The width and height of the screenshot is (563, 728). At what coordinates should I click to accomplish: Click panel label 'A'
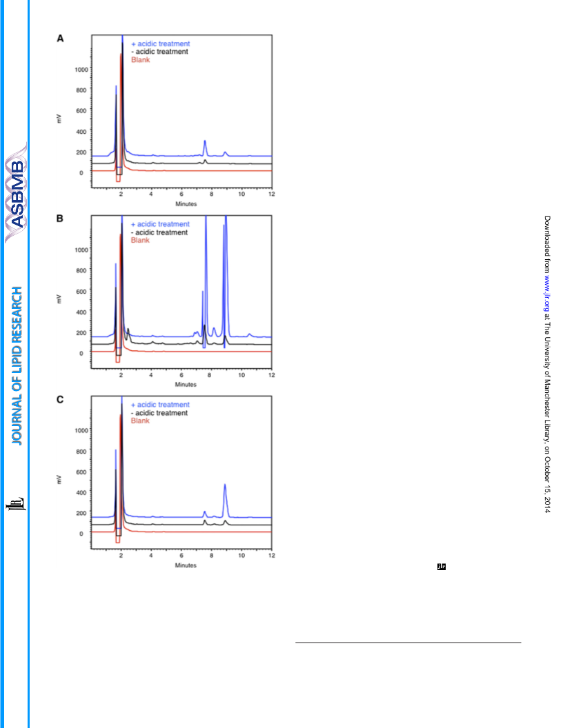click(60, 39)
